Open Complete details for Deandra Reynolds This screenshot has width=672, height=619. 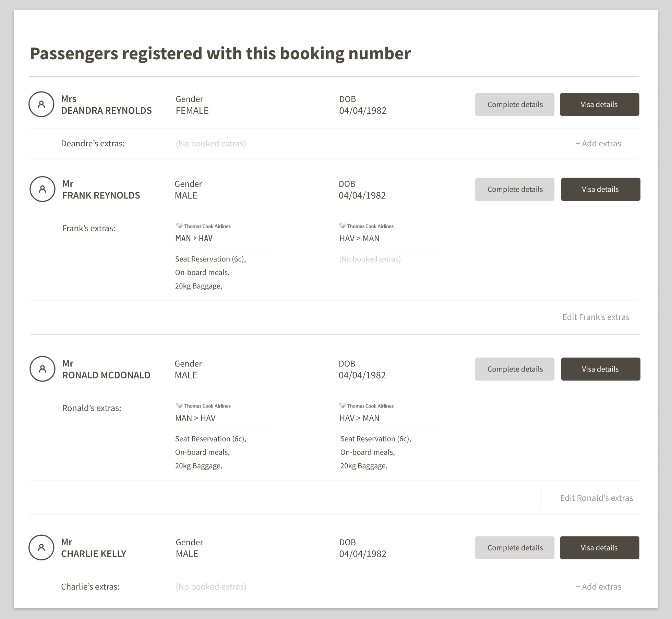(515, 105)
